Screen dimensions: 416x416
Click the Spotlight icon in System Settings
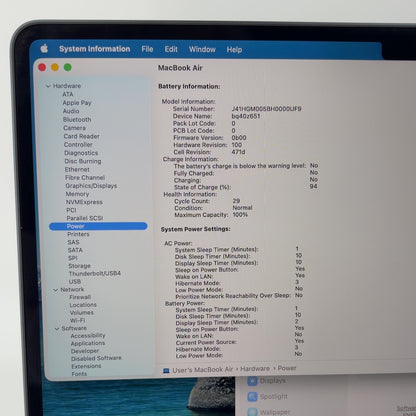pyautogui.click(x=253, y=397)
